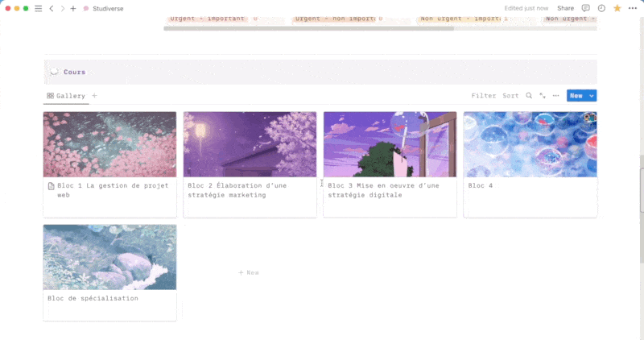The width and height of the screenshot is (644, 340).
Task: Click the Cours heading icon
Action: coord(54,72)
